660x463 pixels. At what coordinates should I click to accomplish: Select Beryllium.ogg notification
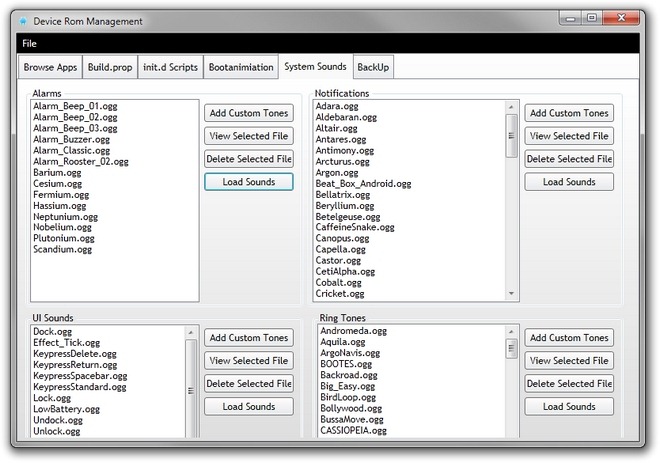tap(345, 206)
